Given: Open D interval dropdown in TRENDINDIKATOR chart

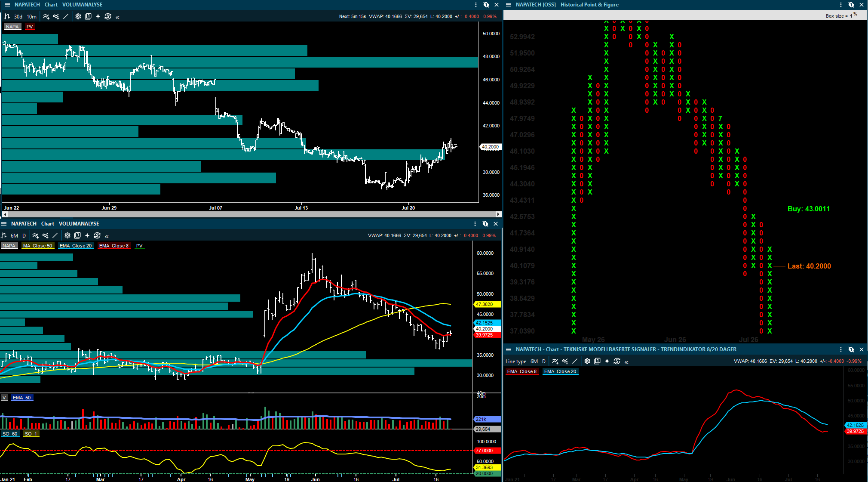Looking at the screenshot, I should 544,361.
